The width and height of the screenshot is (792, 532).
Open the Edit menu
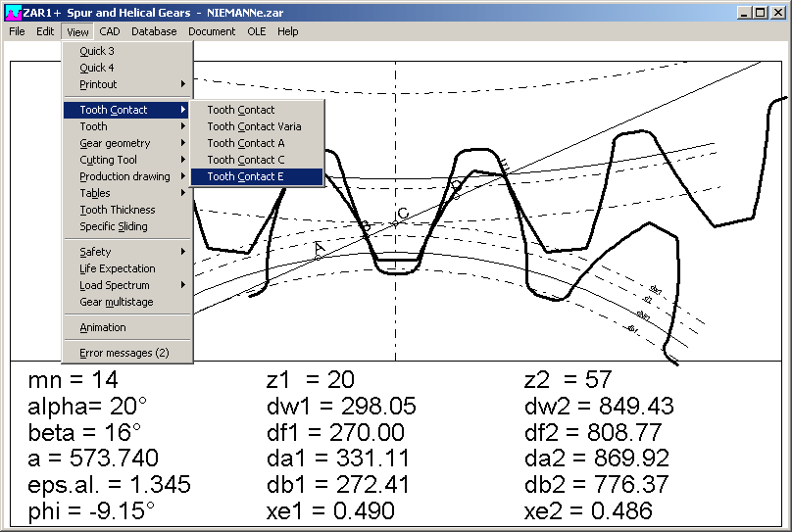point(45,31)
